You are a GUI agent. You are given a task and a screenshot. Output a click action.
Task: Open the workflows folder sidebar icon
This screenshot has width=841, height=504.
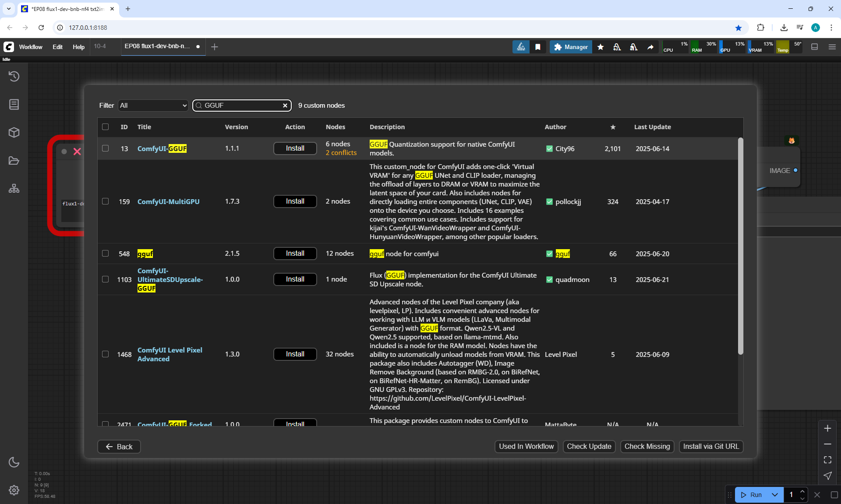(x=14, y=161)
